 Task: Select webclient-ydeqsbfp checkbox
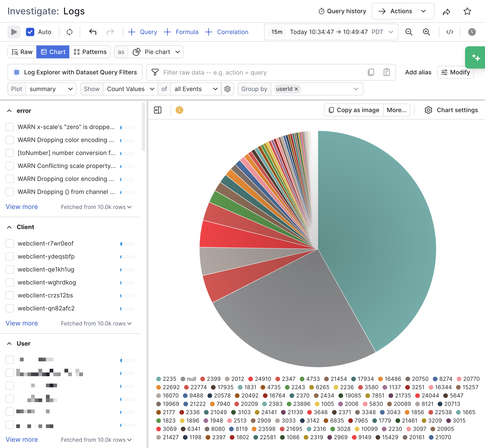tap(10, 256)
